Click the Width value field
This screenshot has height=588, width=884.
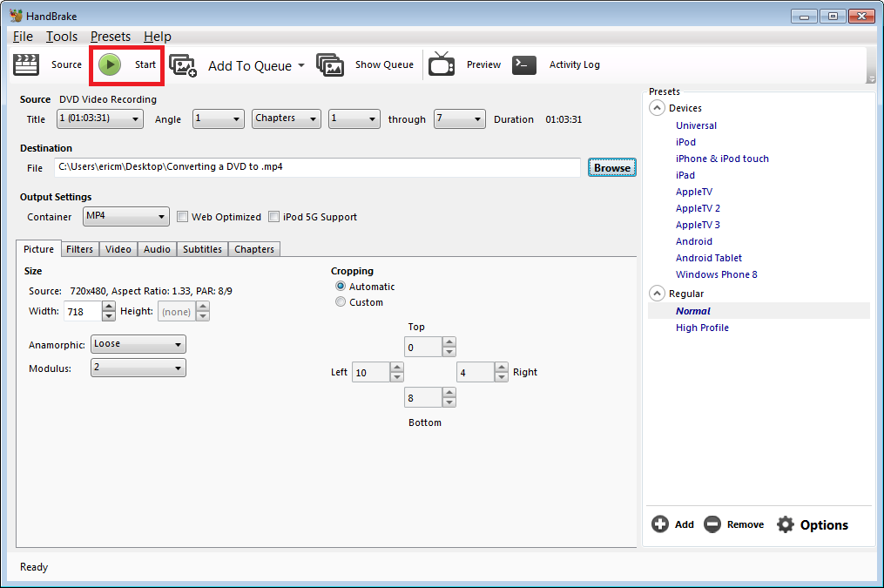[x=84, y=311]
